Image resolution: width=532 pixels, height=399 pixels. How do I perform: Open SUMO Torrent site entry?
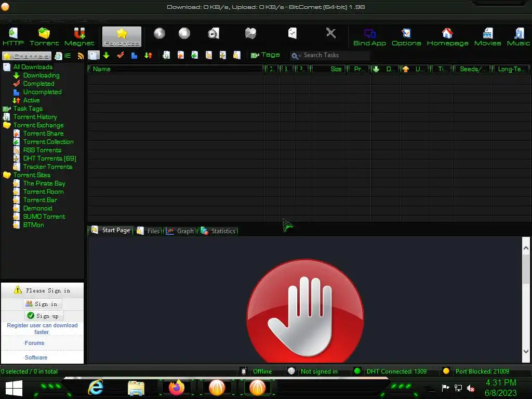point(44,217)
